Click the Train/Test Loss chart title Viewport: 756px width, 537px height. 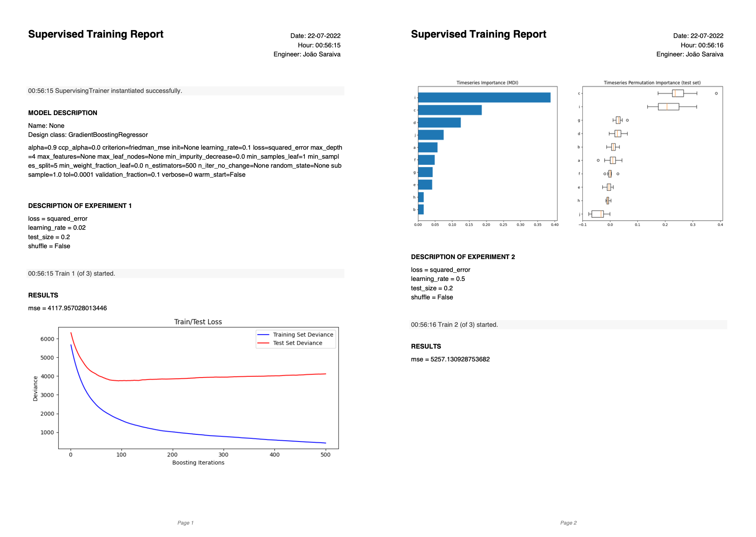coord(198,322)
